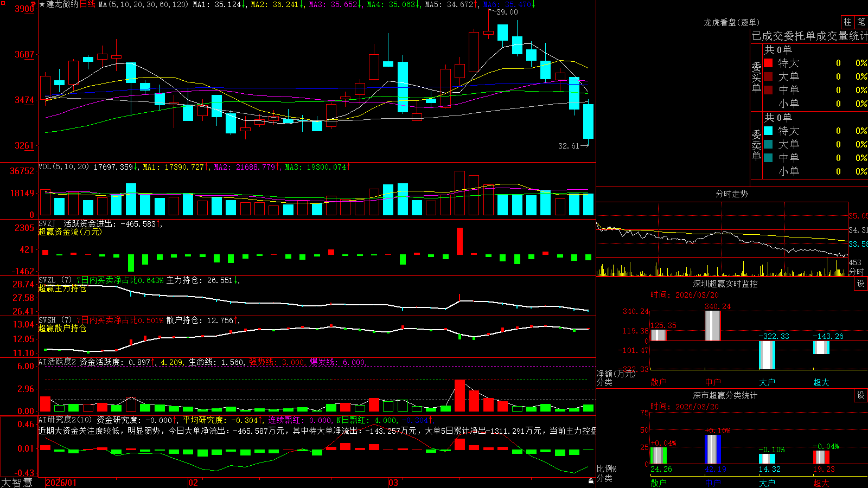The height and width of the screenshot is (488, 868).
Task: Click the 强势线: 3.000 value text
Action: tap(277, 362)
